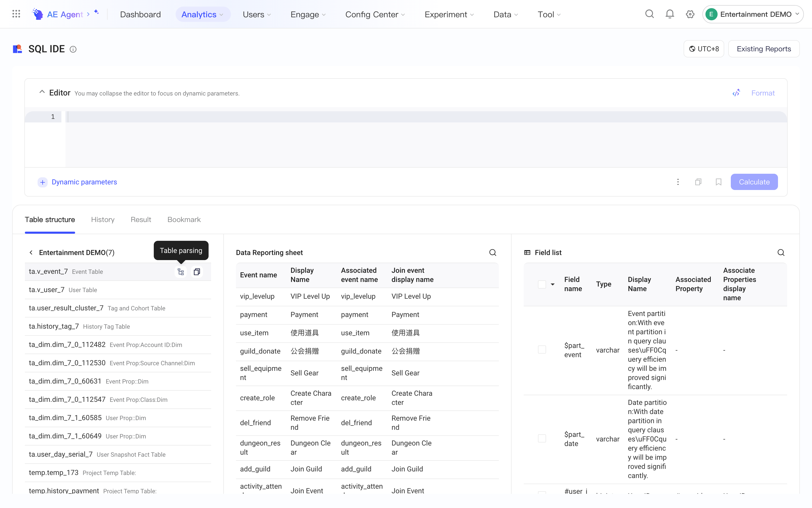Image resolution: width=812 pixels, height=508 pixels.
Task: Click the copy SQL icon beside Calculate
Action: 698,182
